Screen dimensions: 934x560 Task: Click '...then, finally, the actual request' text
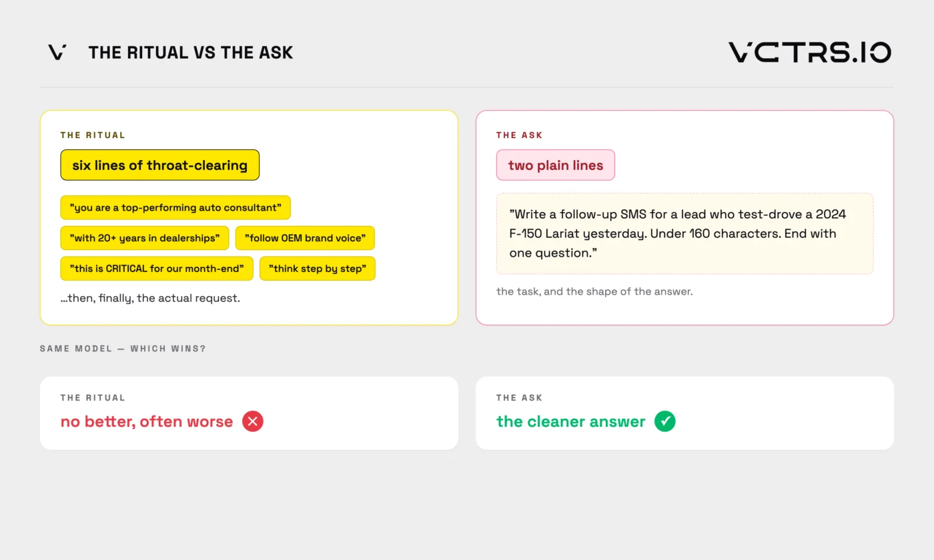(150, 298)
